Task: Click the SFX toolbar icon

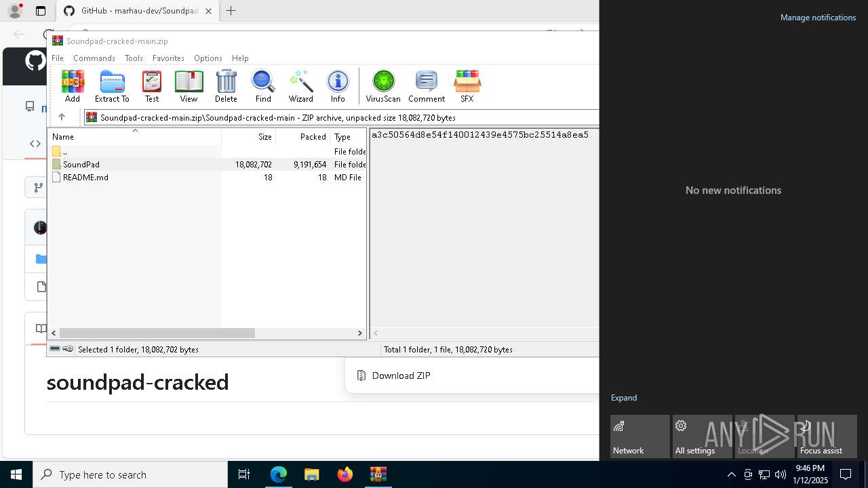Action: click(467, 86)
